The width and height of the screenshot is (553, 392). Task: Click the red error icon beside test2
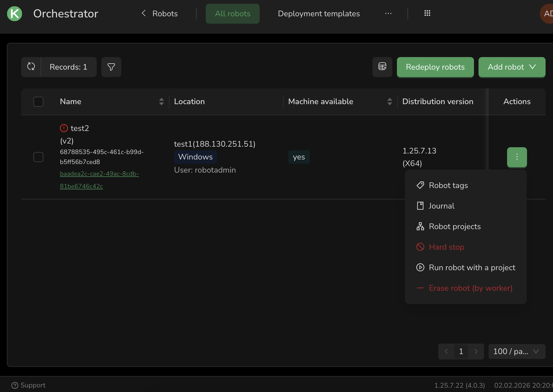pos(64,128)
